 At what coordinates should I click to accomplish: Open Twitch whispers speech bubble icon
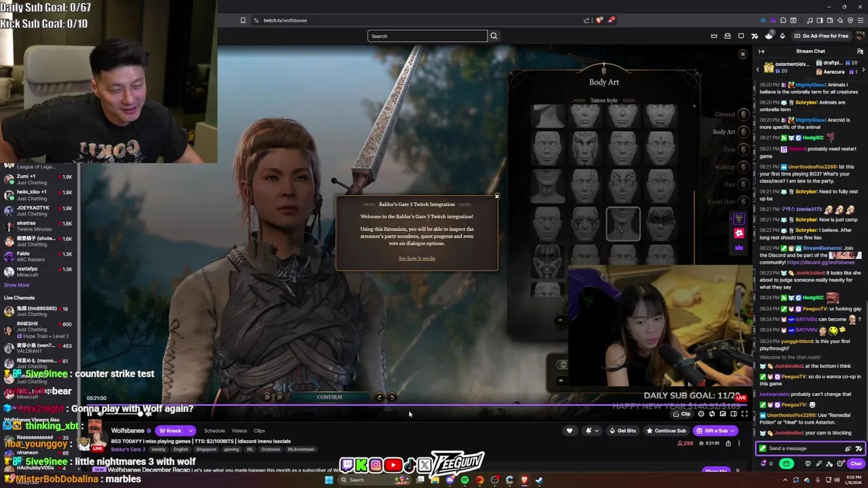click(741, 36)
